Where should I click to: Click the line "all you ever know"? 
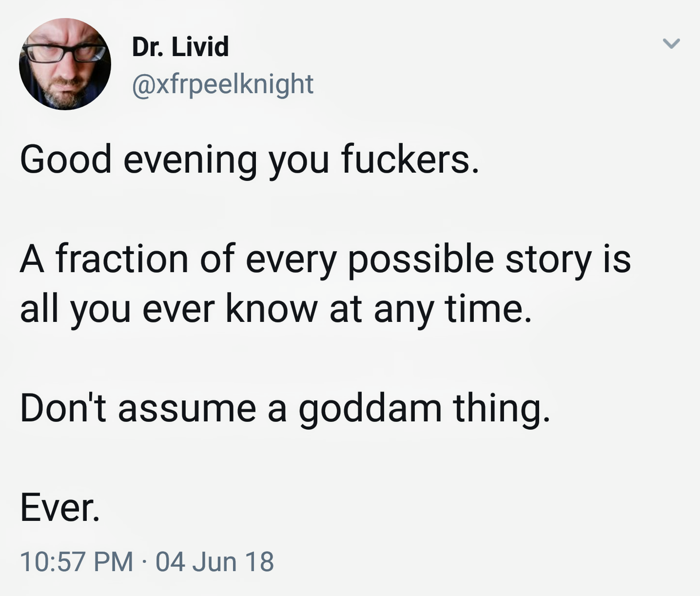pos(275,309)
